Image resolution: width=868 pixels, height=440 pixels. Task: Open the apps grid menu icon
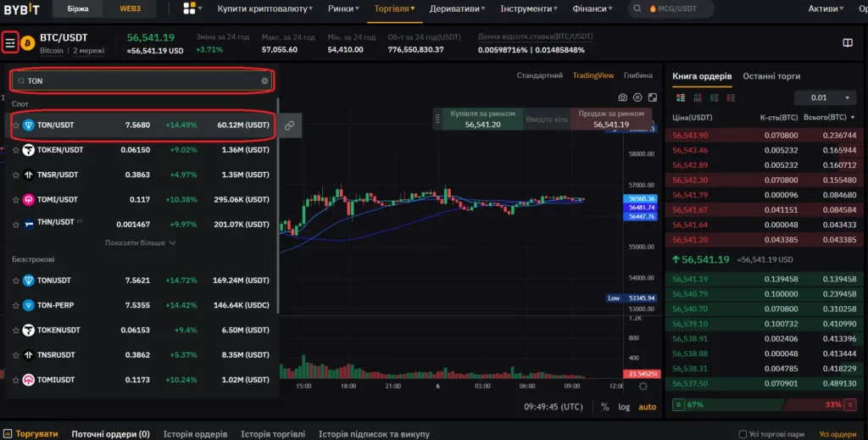click(189, 8)
